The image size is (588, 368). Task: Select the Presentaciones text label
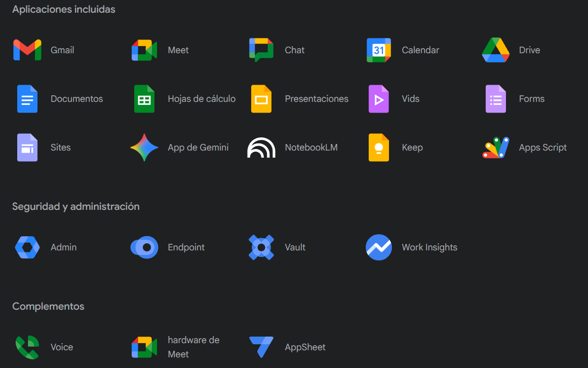pyautogui.click(x=317, y=99)
